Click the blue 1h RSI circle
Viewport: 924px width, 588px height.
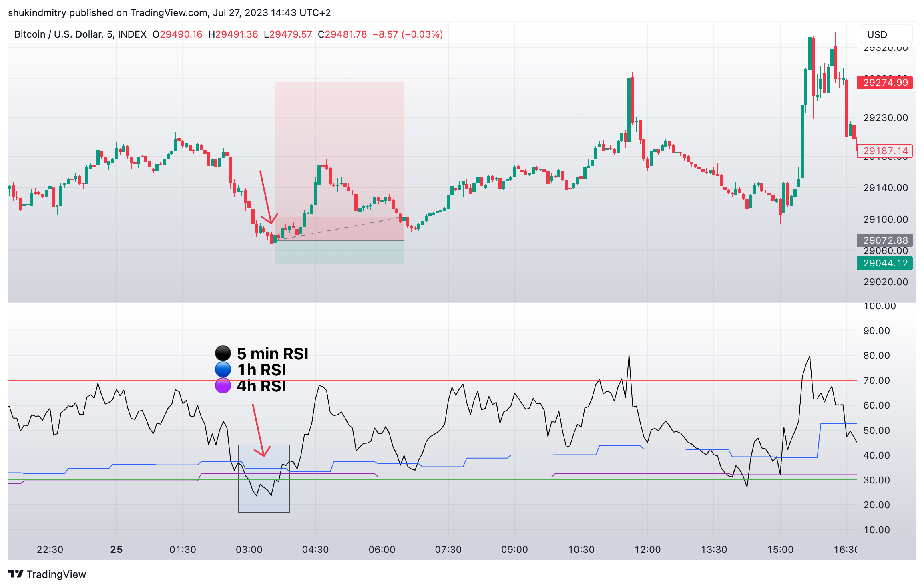coord(223,369)
